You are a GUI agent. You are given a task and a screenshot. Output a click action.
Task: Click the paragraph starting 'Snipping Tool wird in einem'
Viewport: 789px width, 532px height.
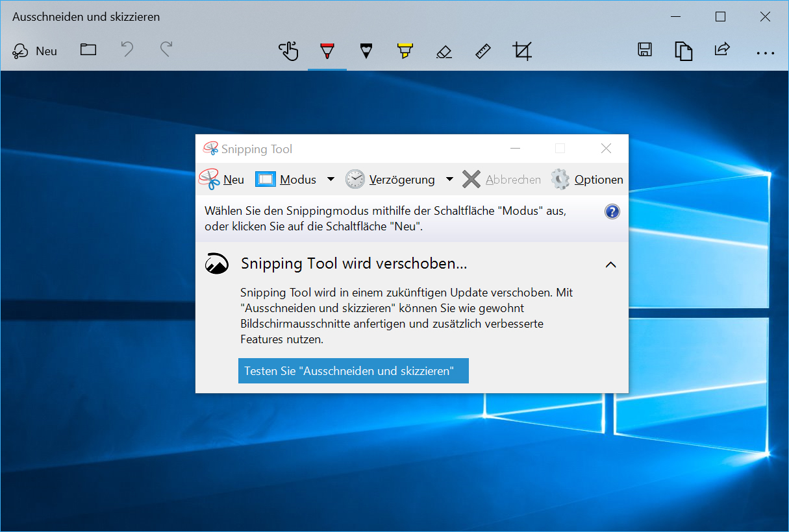[x=407, y=316]
